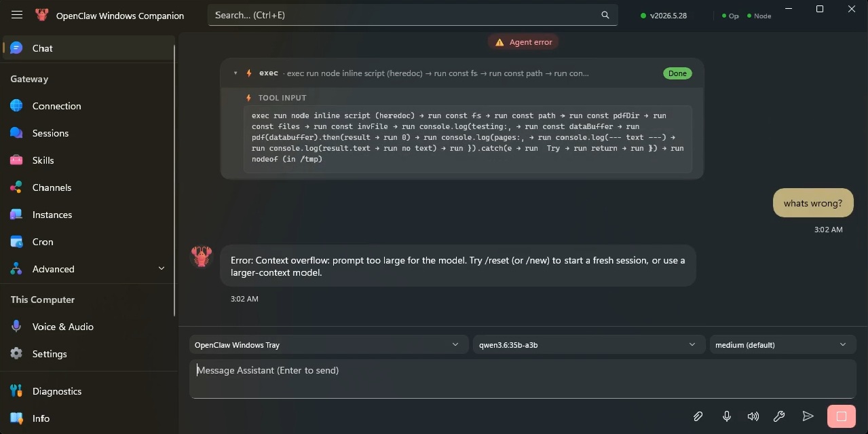Screen dimensions: 868x434
Task: Click the 3:02 AM timestamp under the user message
Action: pyautogui.click(x=829, y=230)
